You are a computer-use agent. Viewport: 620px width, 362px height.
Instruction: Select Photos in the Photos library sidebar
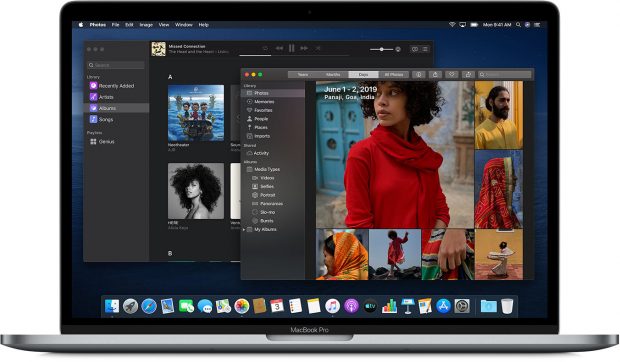(273, 93)
